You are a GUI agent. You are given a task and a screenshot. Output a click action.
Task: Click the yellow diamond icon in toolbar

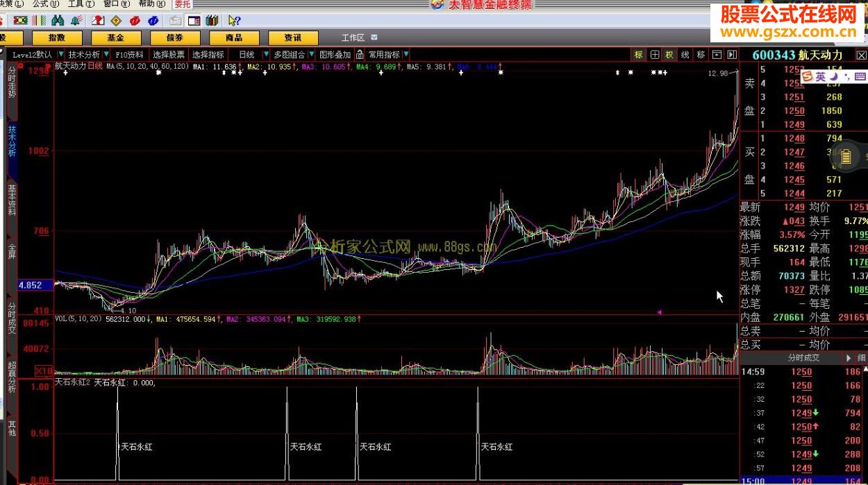(x=116, y=21)
